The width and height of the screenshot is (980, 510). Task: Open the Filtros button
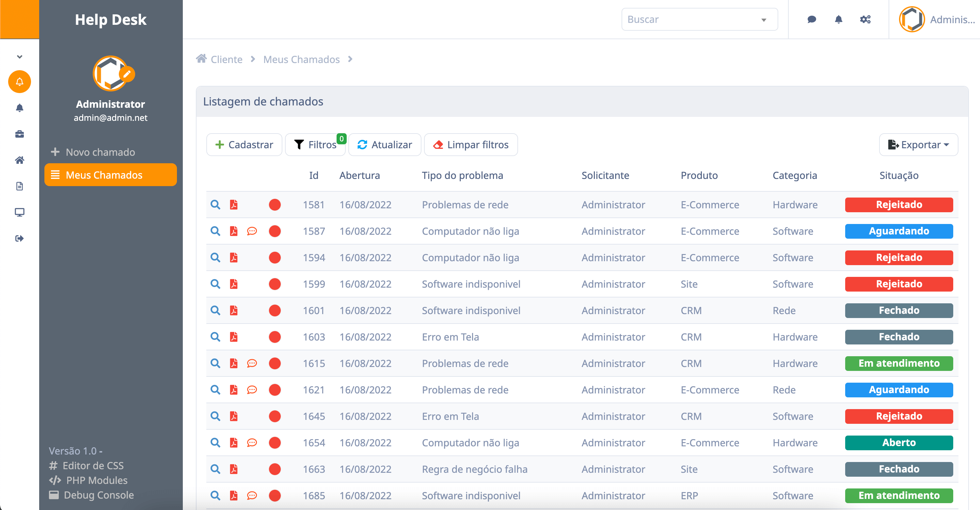point(315,145)
